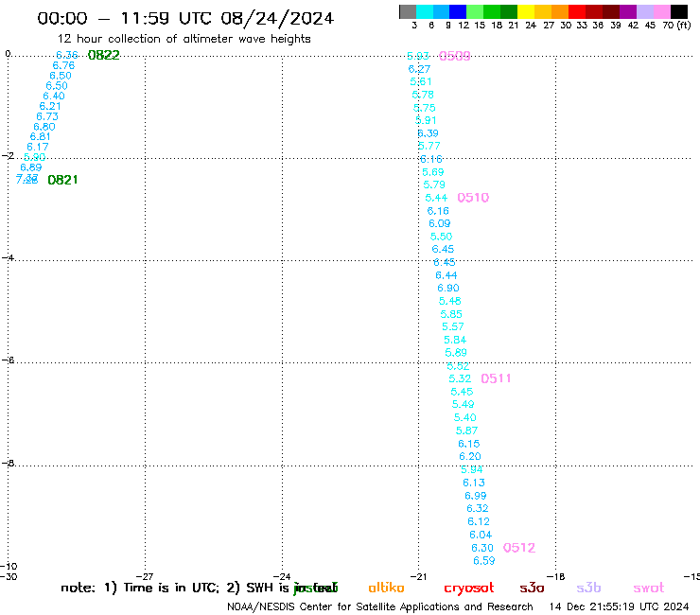Viewport: 700px width, 615px height.
Task: Click the wave height value 6.99
Action: pos(476,496)
